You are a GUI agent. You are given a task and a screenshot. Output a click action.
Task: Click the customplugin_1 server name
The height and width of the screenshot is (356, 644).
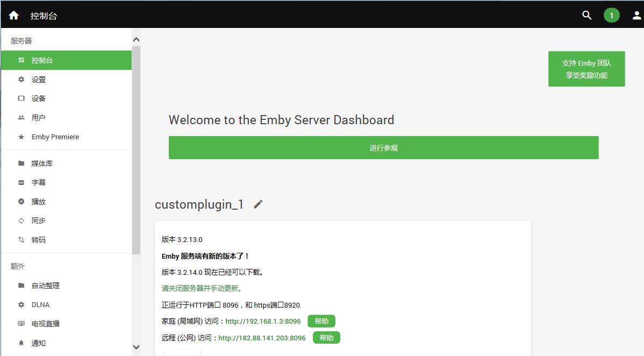point(199,204)
